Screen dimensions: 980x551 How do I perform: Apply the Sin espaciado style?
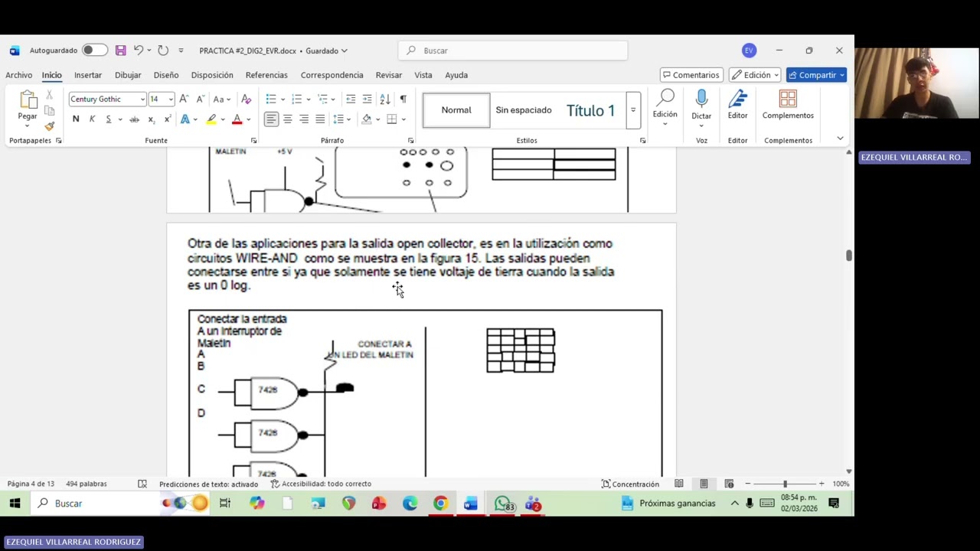click(524, 110)
